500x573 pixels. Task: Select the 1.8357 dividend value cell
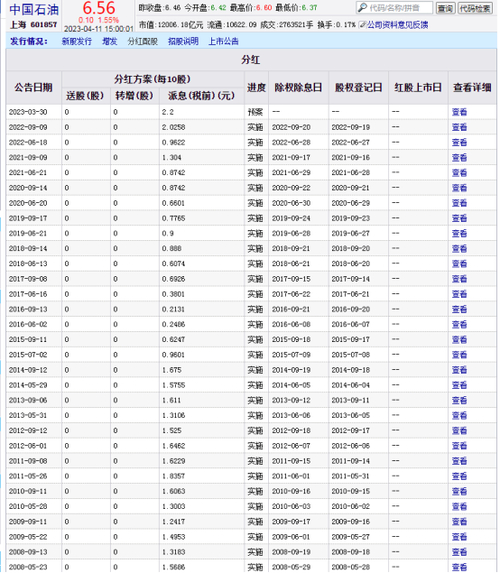coord(201,476)
